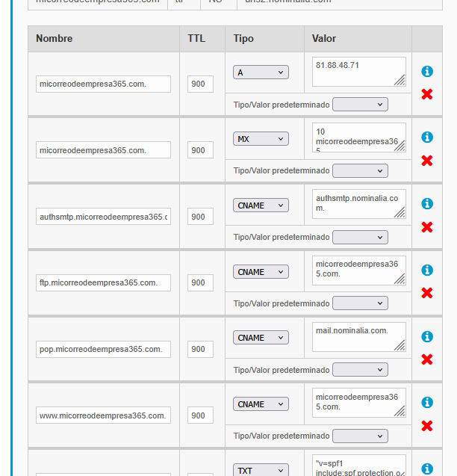
Task: Open the type dropdown showing A
Action: [261, 72]
